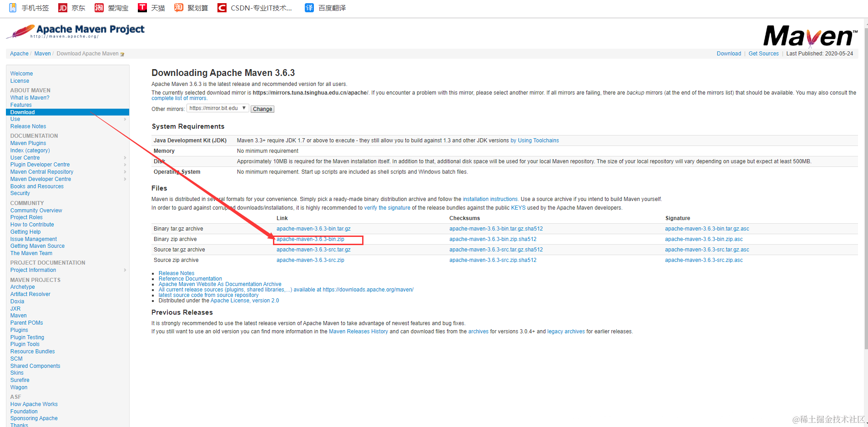Open the JD 京东 bookmark
Screen dimensions: 868x427
72,8
